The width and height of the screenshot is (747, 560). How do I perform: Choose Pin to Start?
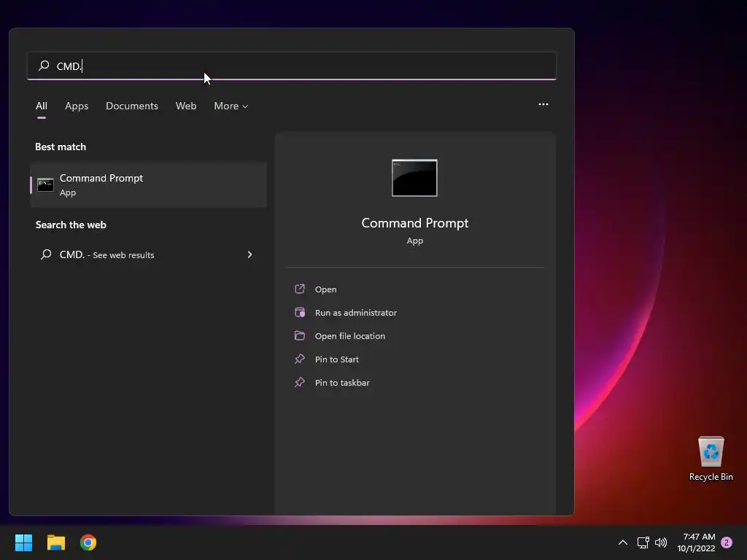click(x=337, y=359)
